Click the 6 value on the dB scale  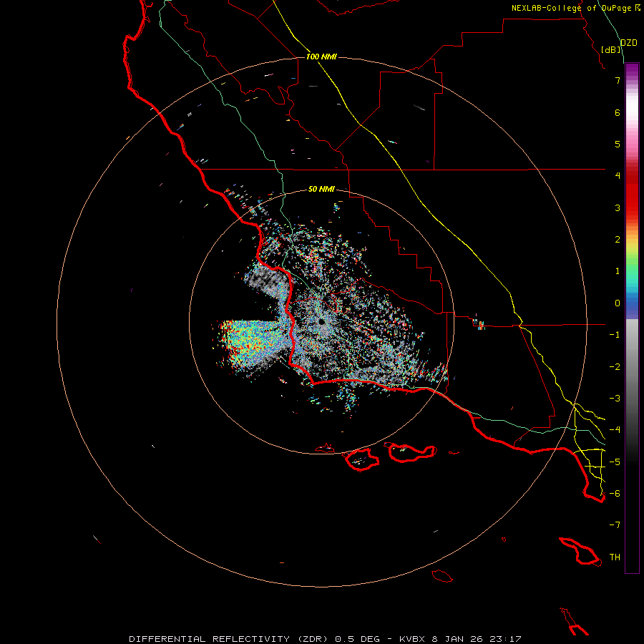[618, 112]
